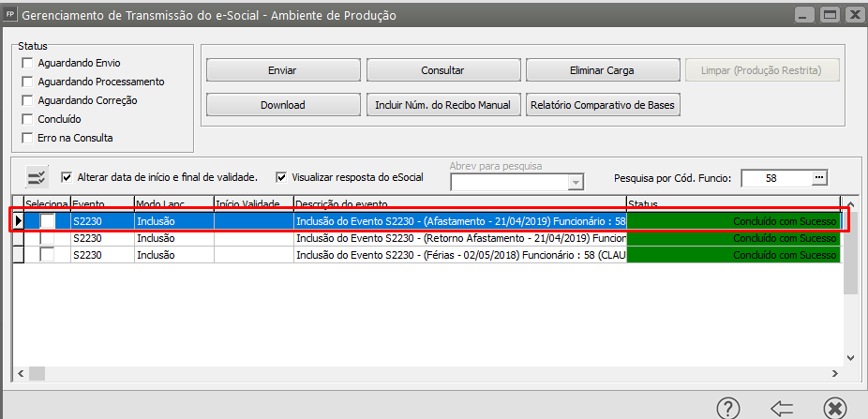Click the vertical scrollbar up arrow
This screenshot has width=868, height=419.
850,202
